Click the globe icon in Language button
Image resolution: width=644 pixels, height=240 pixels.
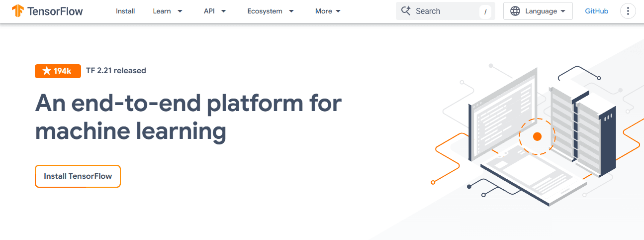pos(515,11)
